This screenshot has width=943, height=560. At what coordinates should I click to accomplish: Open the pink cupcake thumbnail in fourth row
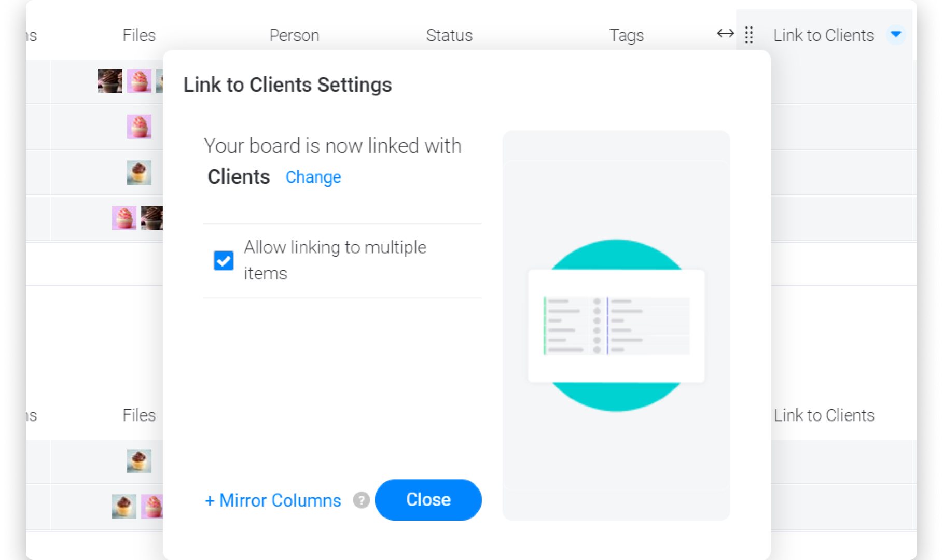[x=124, y=218]
